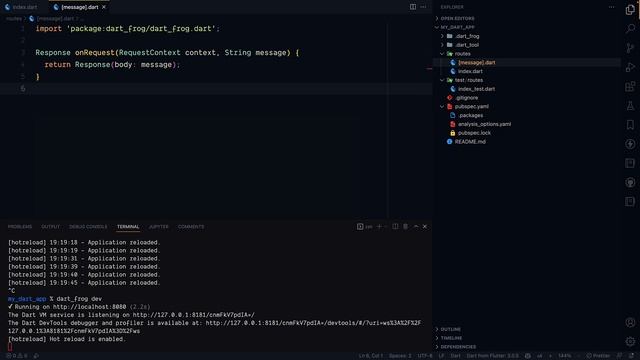
Task: Expand the .dart_tool folder
Action: pos(467,45)
